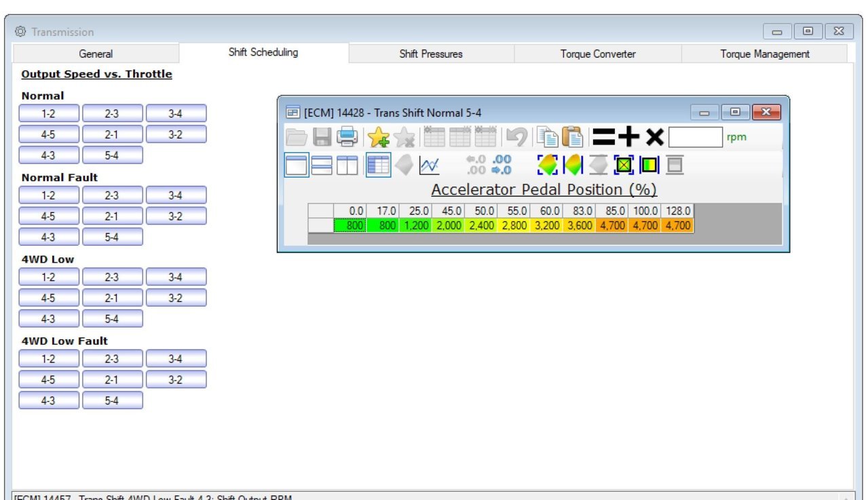
Task: Click the interpolate horizontally icon
Action: (573, 165)
